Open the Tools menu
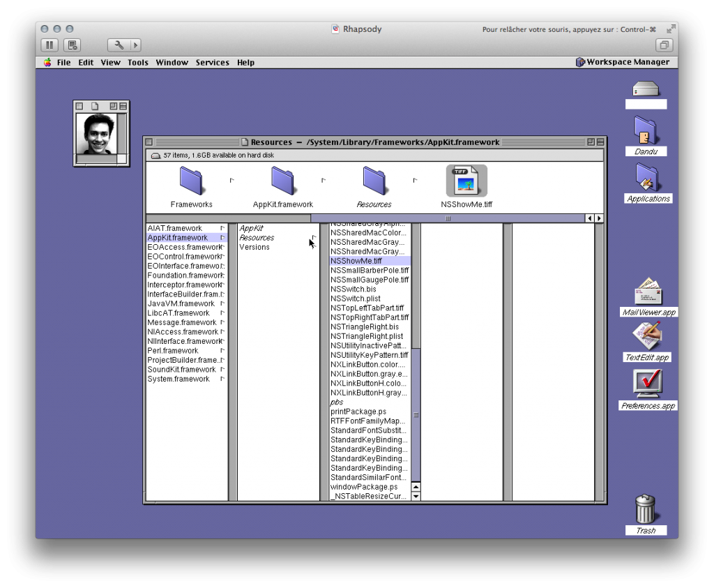This screenshot has height=588, width=714. tap(138, 62)
